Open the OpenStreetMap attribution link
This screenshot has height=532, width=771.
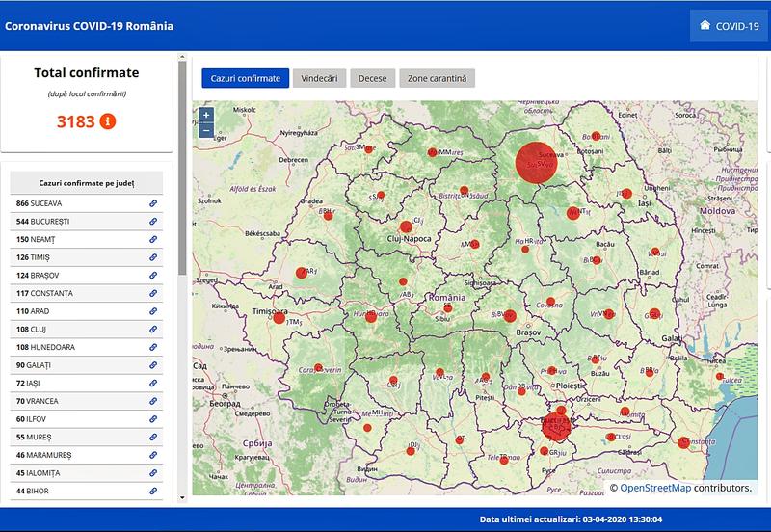tap(654, 488)
